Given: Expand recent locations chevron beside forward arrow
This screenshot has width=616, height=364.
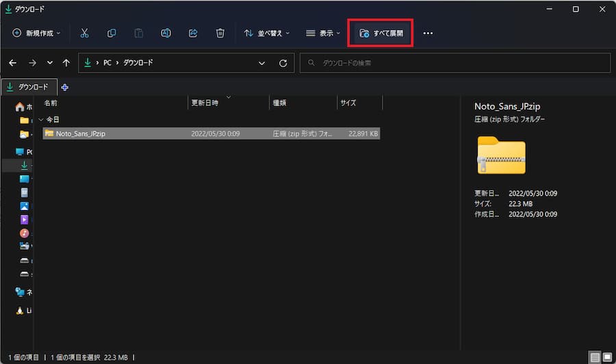Looking at the screenshot, I should (x=49, y=63).
